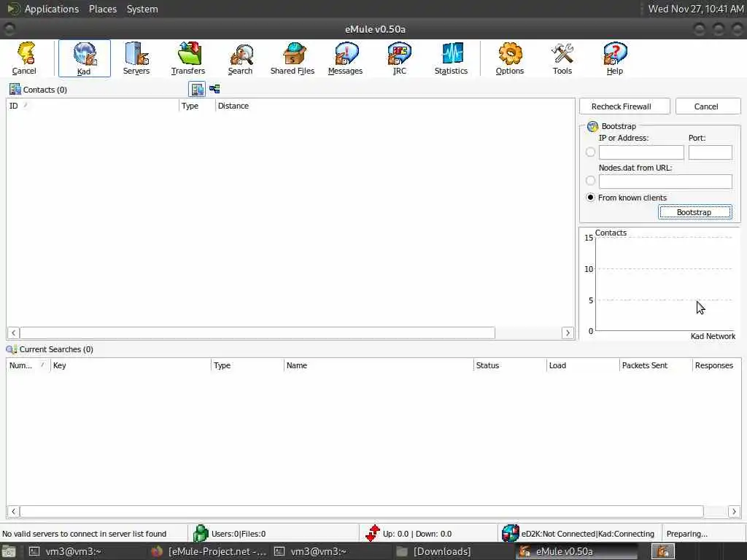Click the Recheck Firewall button
The height and width of the screenshot is (560, 747).
pos(624,106)
